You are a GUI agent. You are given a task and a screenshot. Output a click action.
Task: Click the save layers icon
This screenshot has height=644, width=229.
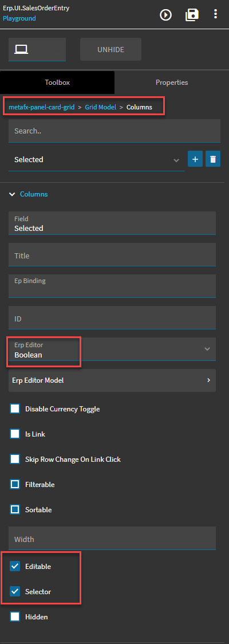point(192,15)
